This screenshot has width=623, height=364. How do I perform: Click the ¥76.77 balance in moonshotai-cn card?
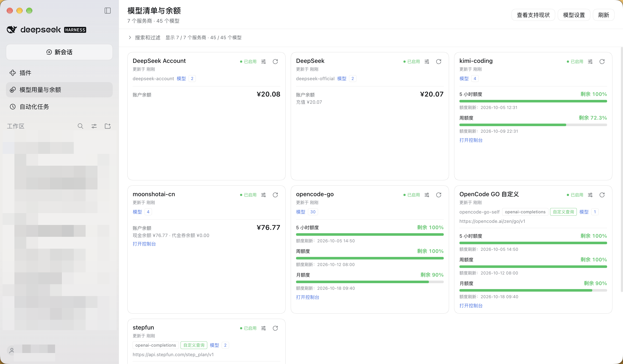(x=268, y=227)
